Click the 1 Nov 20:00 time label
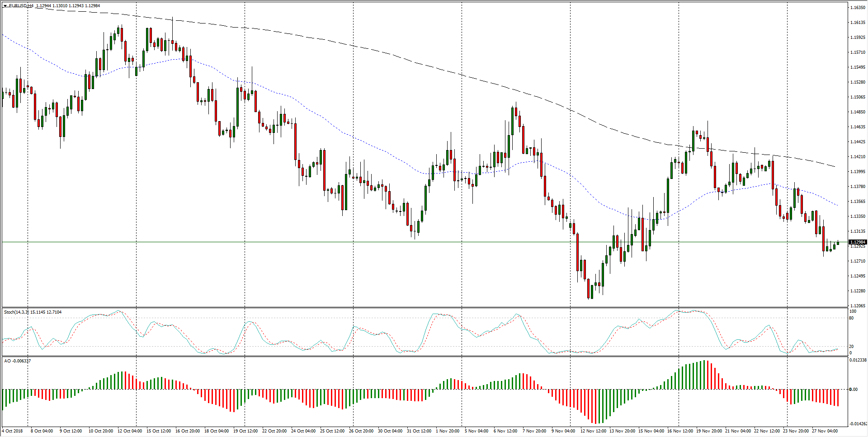The width and height of the screenshot is (868, 437). [x=448, y=431]
